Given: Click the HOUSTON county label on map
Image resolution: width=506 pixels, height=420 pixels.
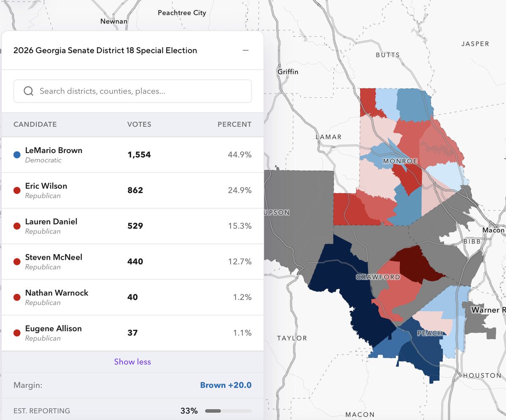Looking at the screenshot, I should pyautogui.click(x=482, y=375).
